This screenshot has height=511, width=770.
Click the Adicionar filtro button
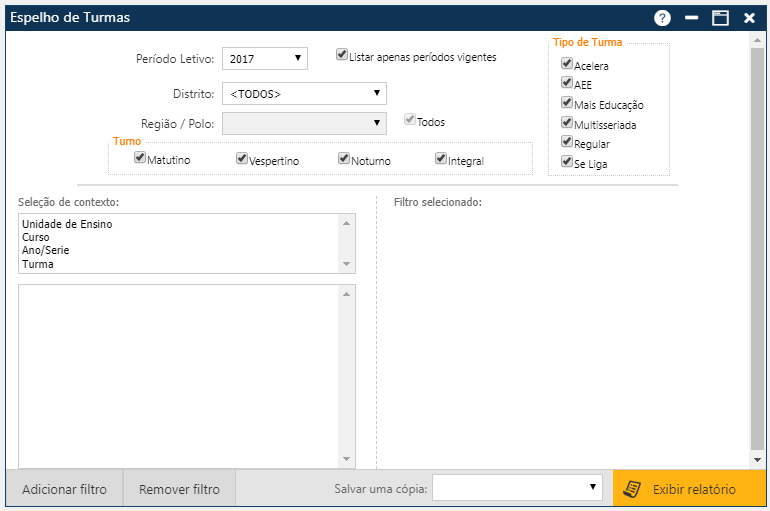coord(64,490)
